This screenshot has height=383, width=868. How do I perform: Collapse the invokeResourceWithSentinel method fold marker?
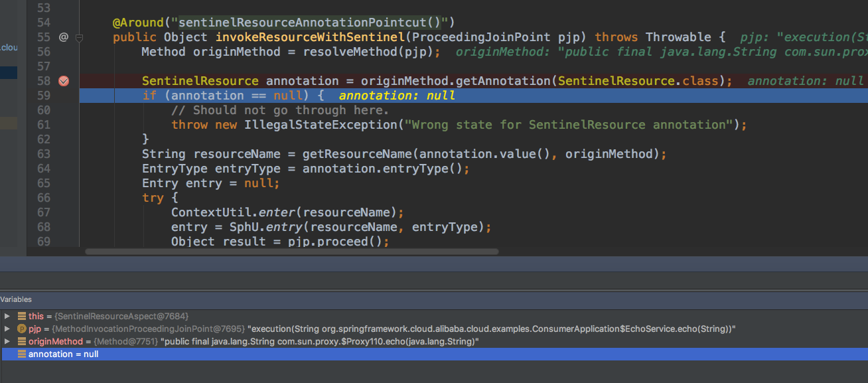click(79, 37)
